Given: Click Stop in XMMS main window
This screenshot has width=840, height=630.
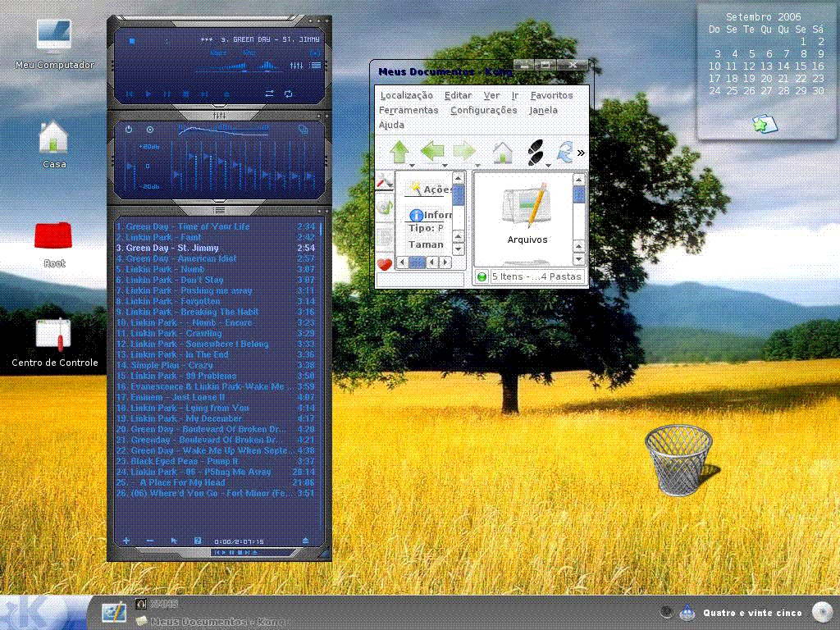Looking at the screenshot, I should pos(186,94).
